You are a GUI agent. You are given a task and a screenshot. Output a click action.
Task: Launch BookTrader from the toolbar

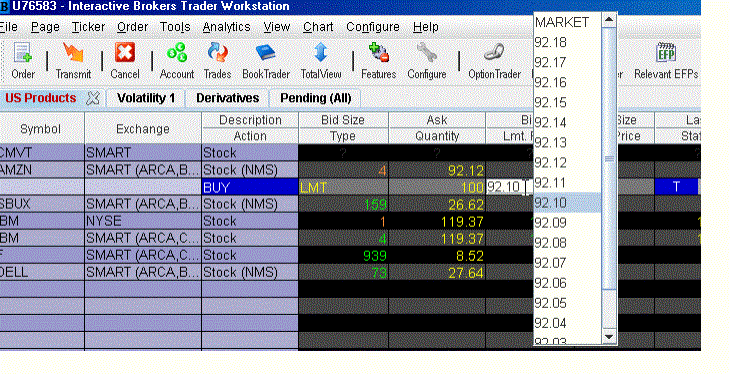pos(266,61)
